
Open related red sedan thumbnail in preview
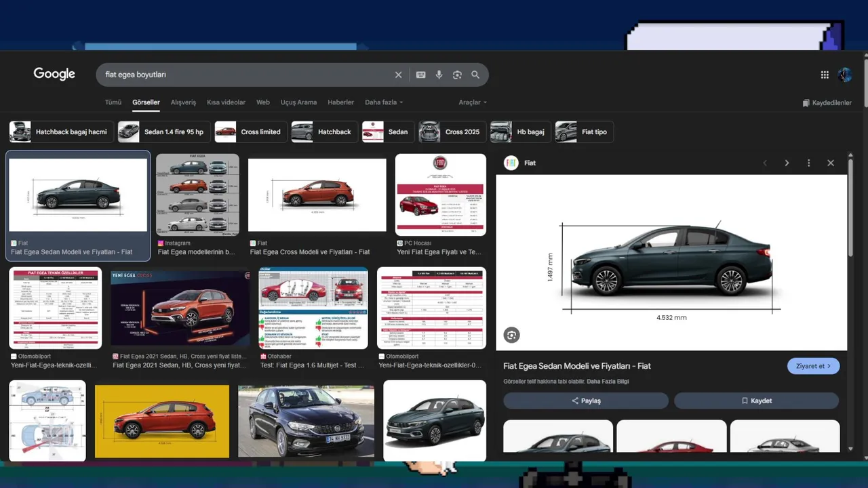point(671,436)
